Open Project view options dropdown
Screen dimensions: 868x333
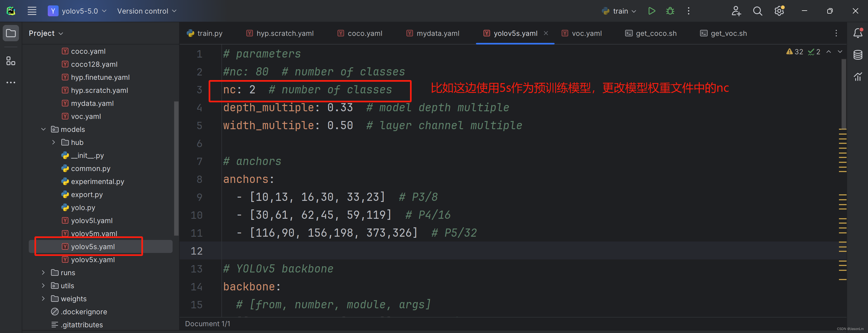tap(46, 33)
